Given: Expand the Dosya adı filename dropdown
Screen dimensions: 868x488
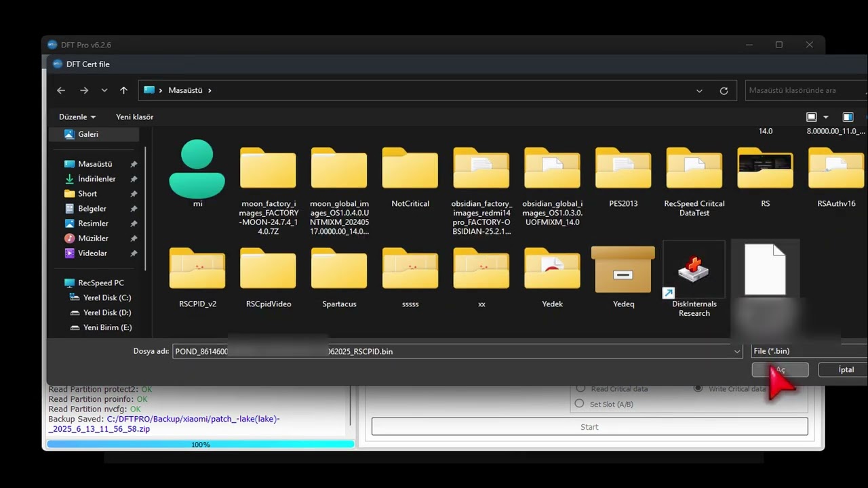Looking at the screenshot, I should click(737, 351).
